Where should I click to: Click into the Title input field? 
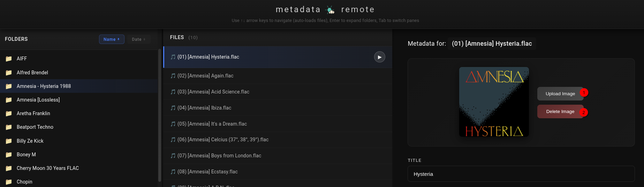pyautogui.click(x=521, y=174)
